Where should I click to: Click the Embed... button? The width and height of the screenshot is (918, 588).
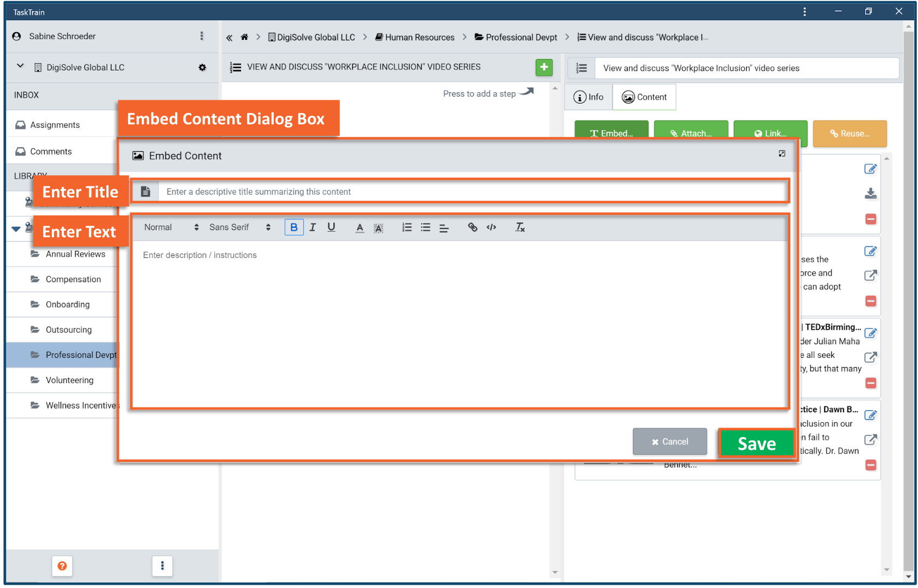(x=611, y=130)
